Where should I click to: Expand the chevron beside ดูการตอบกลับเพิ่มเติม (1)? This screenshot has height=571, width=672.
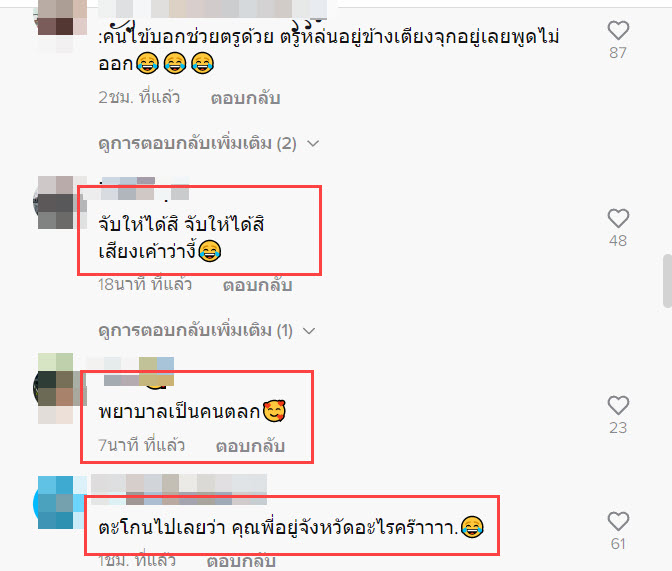pyautogui.click(x=309, y=331)
